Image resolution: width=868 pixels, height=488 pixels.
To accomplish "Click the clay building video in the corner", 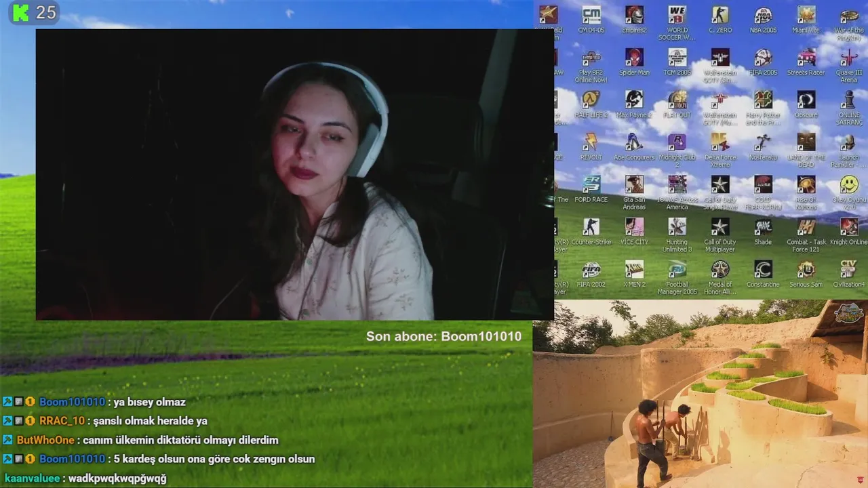I will coord(700,394).
